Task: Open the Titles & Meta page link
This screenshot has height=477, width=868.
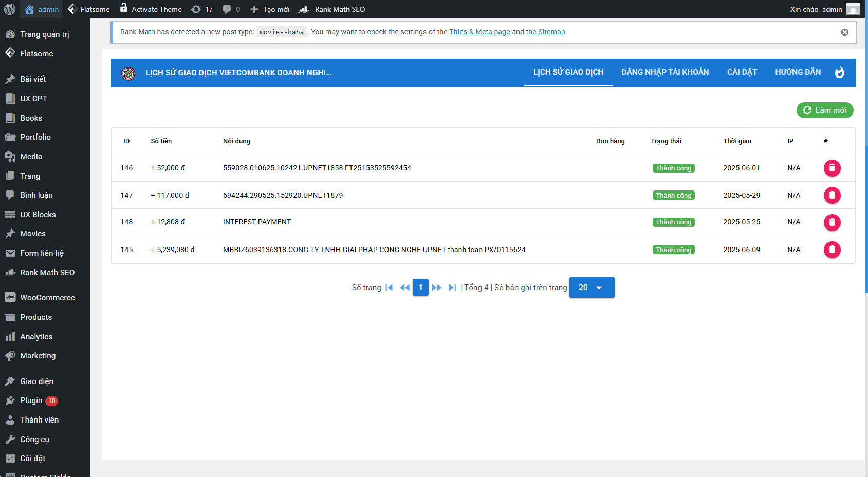Action: (x=479, y=32)
